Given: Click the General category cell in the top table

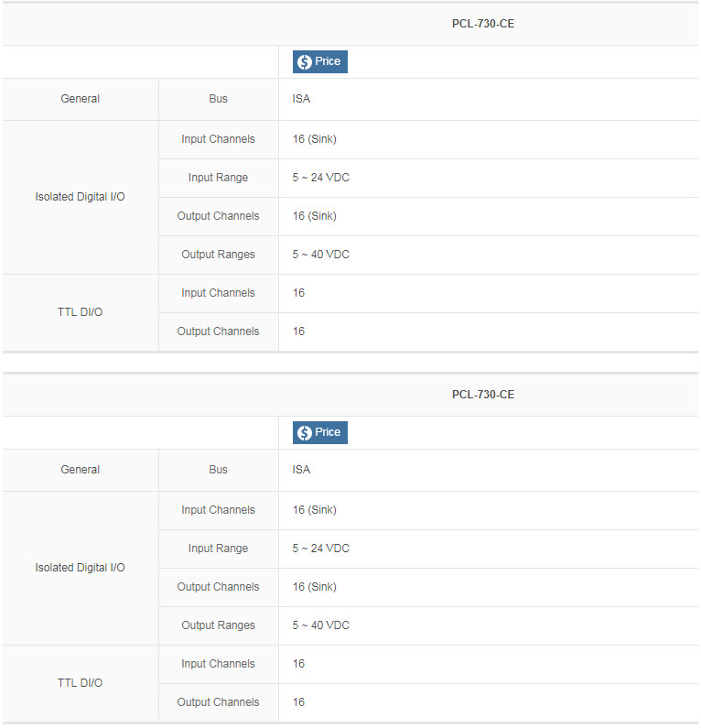Looking at the screenshot, I should (x=81, y=99).
